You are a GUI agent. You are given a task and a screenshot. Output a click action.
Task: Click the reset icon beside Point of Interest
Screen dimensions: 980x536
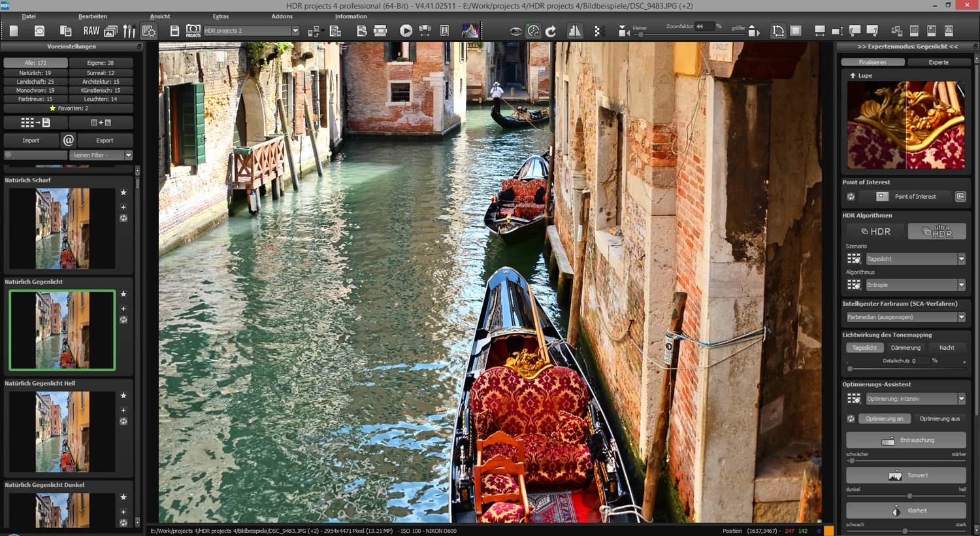pyautogui.click(x=851, y=197)
